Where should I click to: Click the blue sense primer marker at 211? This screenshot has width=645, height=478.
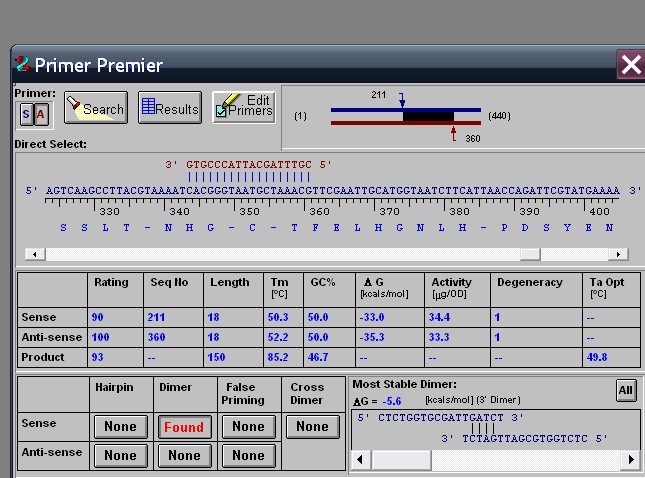tap(402, 100)
